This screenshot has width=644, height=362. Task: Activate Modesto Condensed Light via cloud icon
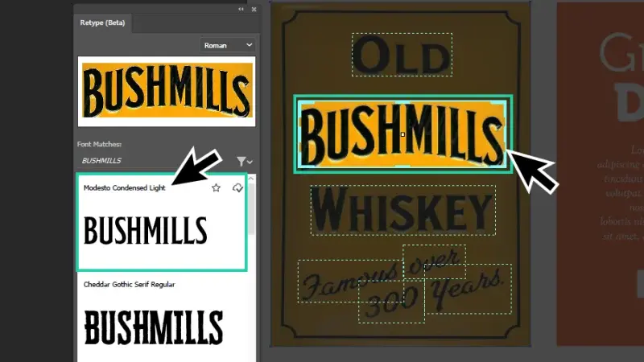click(x=237, y=187)
